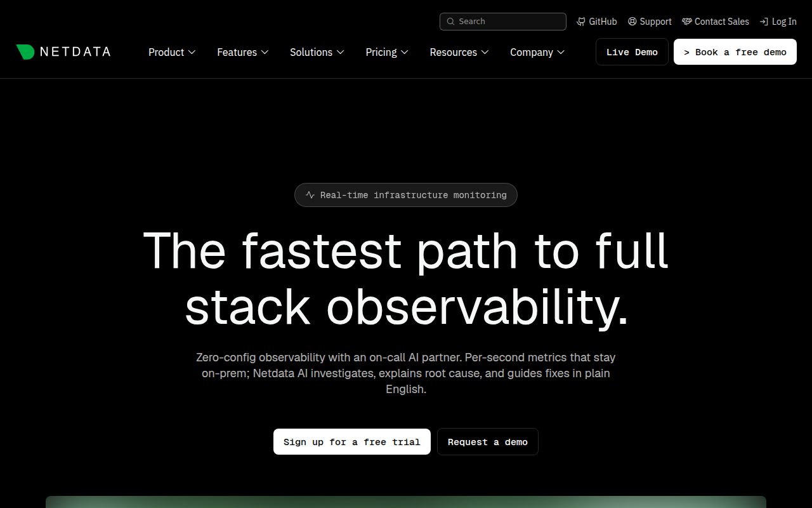Click the Support lifebuoy icon
This screenshot has height=508, width=812.
[632, 22]
